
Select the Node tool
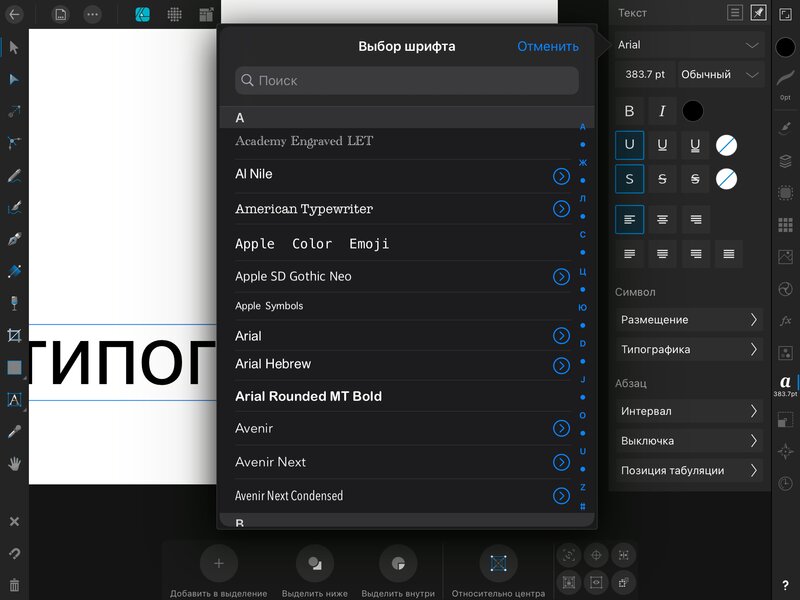14,79
